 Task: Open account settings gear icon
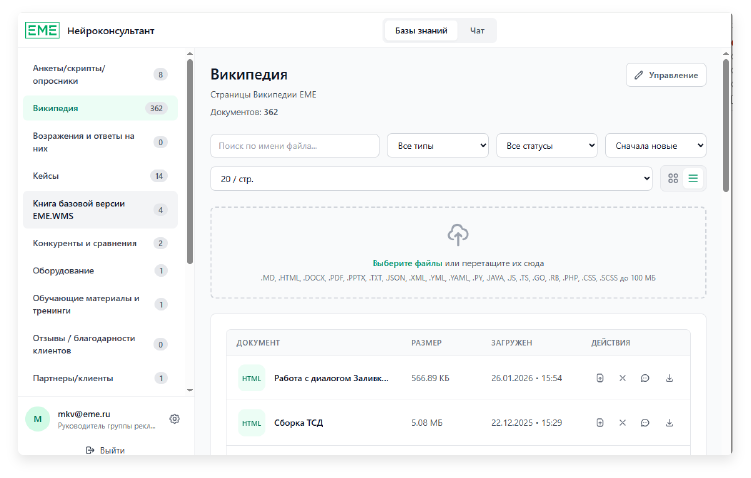pyautogui.click(x=174, y=419)
